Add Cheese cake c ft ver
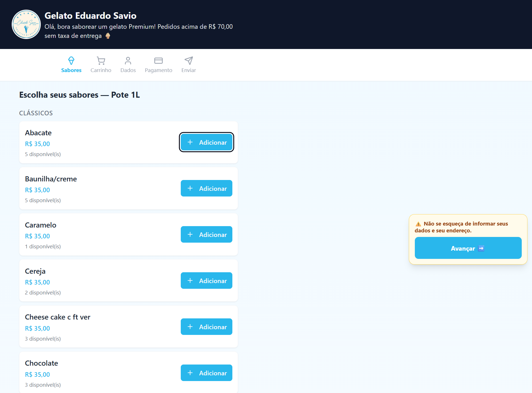 (206, 327)
